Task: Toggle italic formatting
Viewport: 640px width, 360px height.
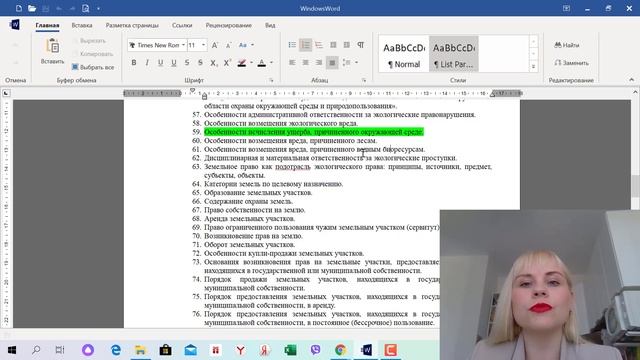Action: tap(147, 63)
